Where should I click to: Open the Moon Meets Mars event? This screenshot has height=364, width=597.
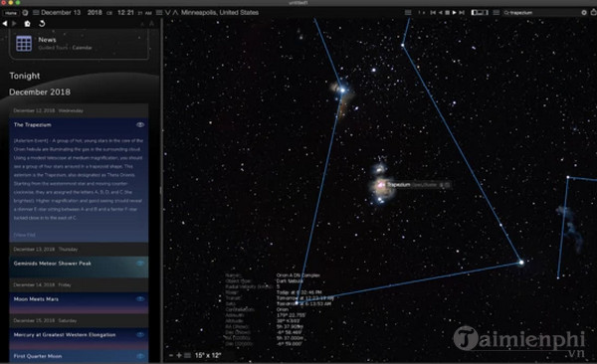[36, 299]
